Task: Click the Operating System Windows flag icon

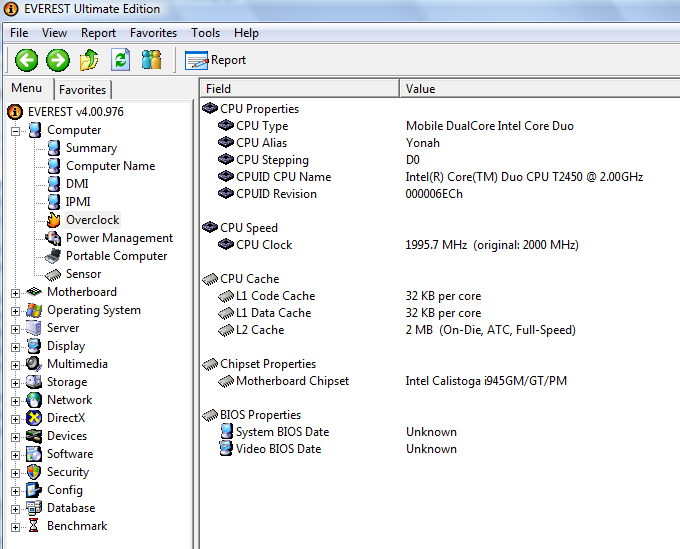Action: click(x=34, y=310)
